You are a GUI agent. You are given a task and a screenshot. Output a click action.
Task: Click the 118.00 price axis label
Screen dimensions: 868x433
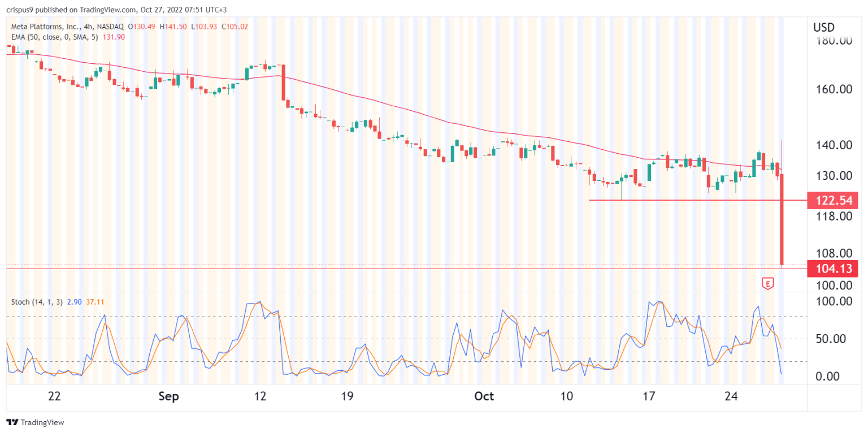point(833,216)
